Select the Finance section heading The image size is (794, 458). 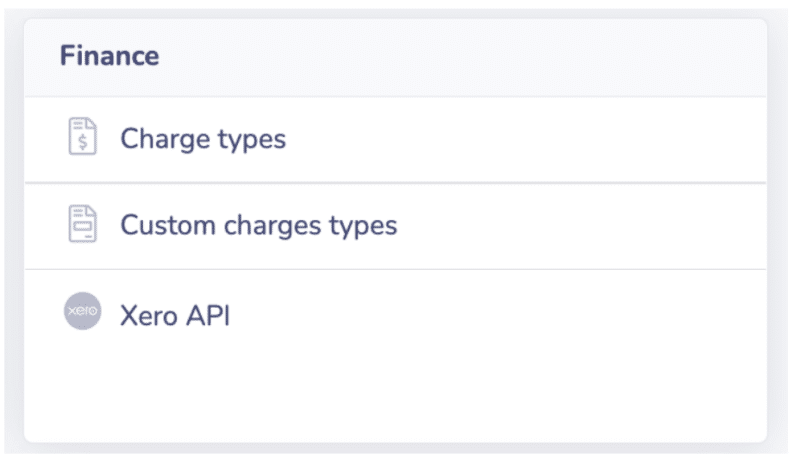click(x=109, y=55)
